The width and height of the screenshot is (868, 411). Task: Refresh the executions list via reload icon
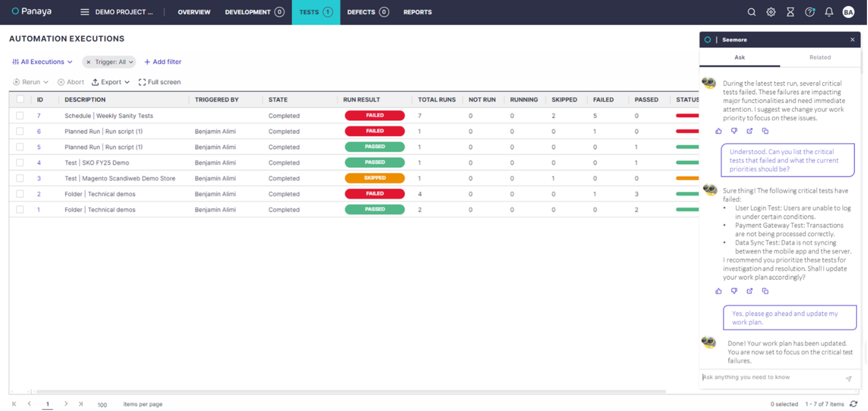tap(853, 404)
